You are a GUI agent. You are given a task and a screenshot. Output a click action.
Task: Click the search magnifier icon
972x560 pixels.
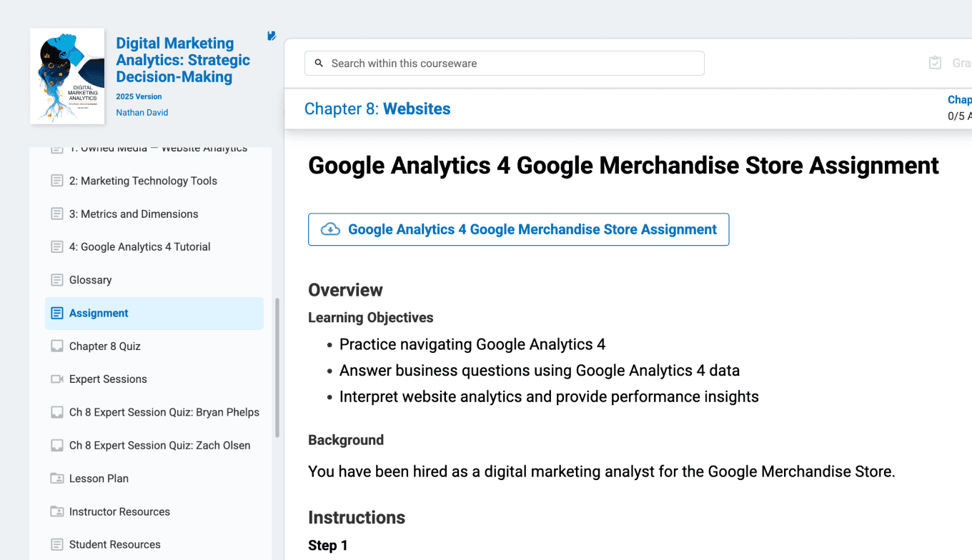(319, 64)
